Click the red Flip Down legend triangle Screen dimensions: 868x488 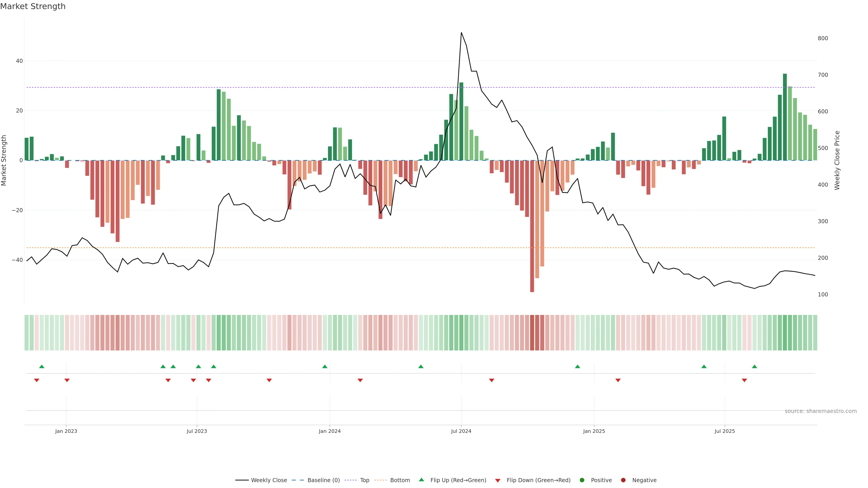coord(497,481)
